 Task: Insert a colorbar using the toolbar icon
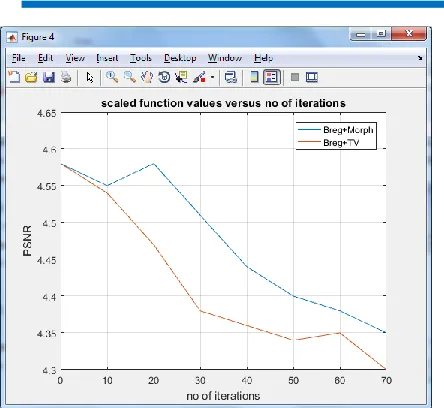(x=254, y=77)
